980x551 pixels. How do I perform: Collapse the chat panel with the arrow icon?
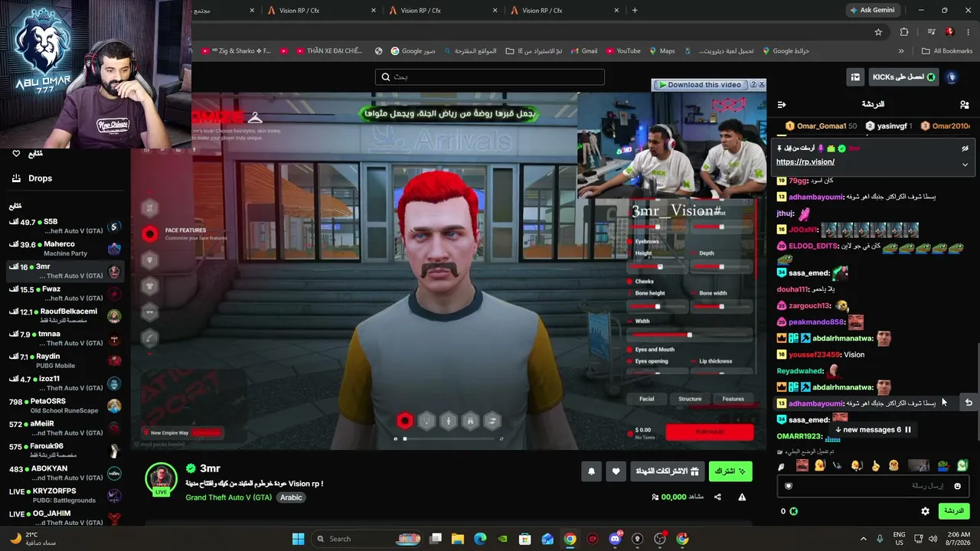(782, 104)
